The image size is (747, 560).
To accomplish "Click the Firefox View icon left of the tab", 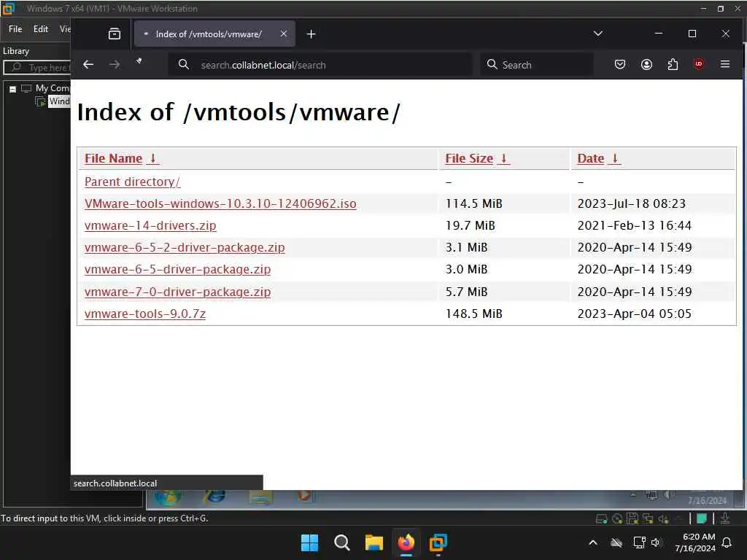I will [115, 34].
